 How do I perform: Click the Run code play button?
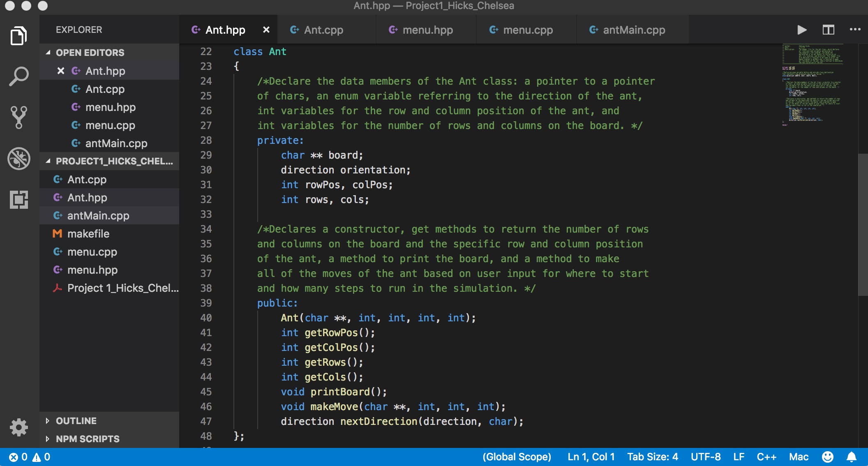pyautogui.click(x=801, y=30)
